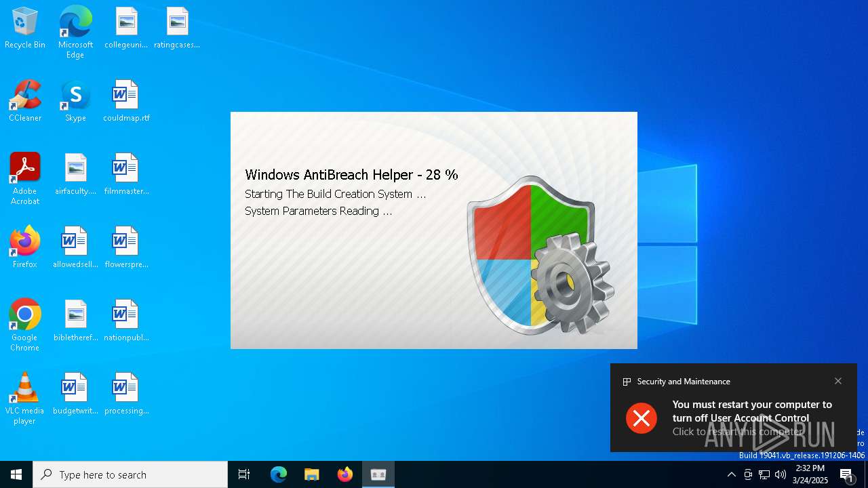Select the budgetwrit... Word document

[x=75, y=394]
